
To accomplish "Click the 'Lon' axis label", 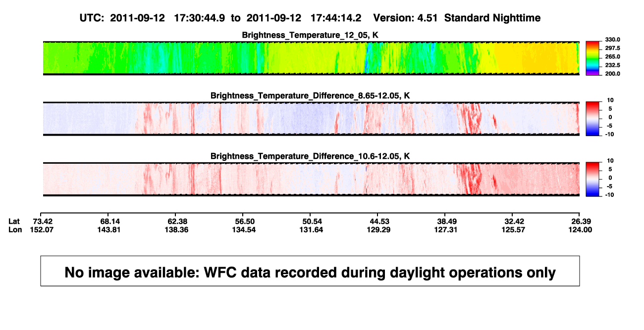I will point(15,230).
